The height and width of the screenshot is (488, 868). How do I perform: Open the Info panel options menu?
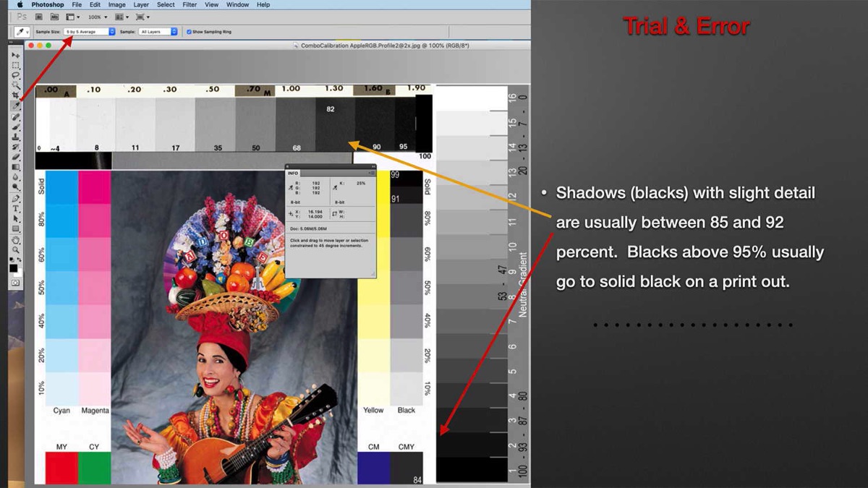373,173
